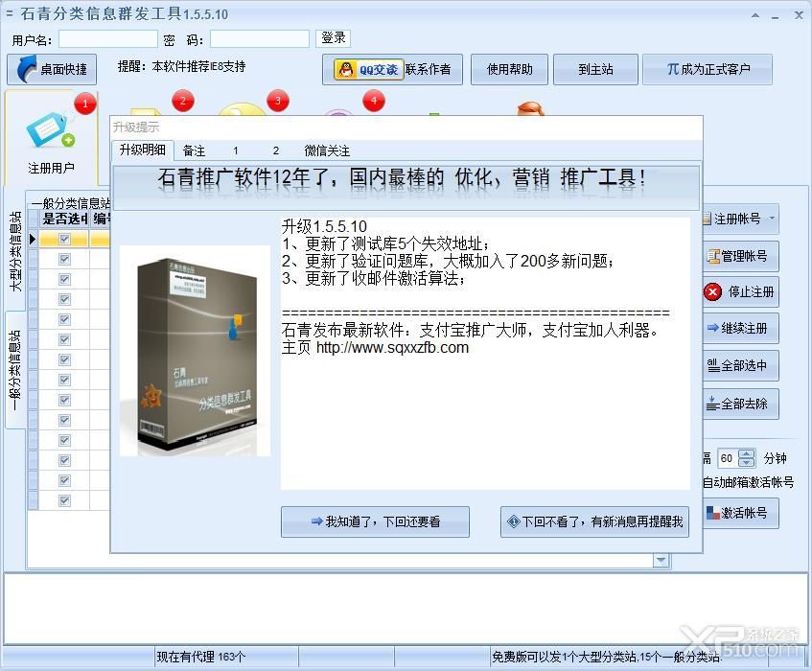
Task: Open QQ交谈 chat with the penguin icon
Action: click(369, 69)
